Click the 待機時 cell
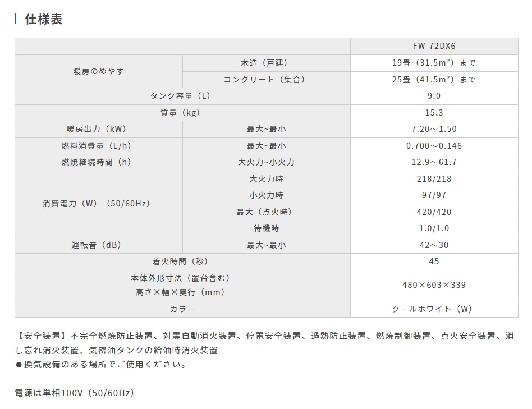The width and height of the screenshot is (532, 409). point(267,228)
